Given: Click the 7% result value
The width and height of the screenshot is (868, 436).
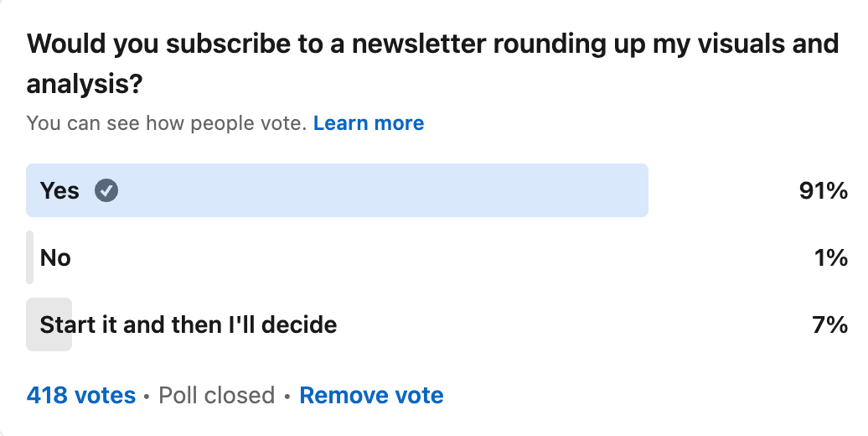Looking at the screenshot, I should 829,324.
